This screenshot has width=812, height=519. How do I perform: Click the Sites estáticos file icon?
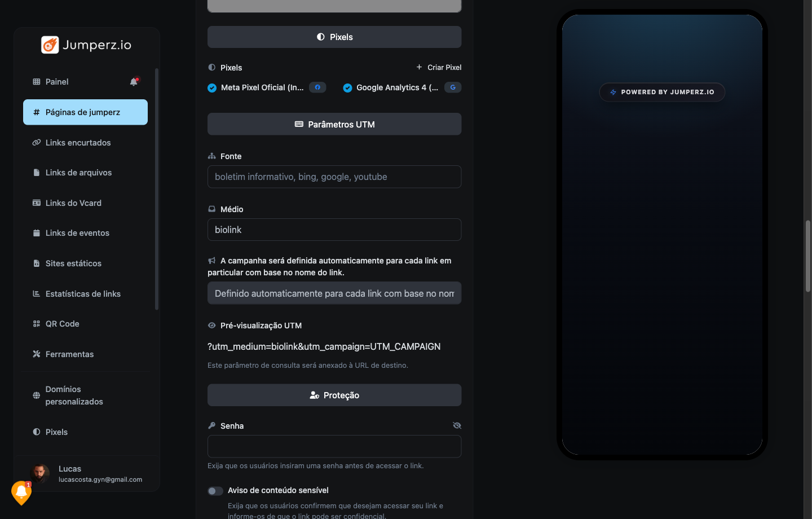pos(37,263)
